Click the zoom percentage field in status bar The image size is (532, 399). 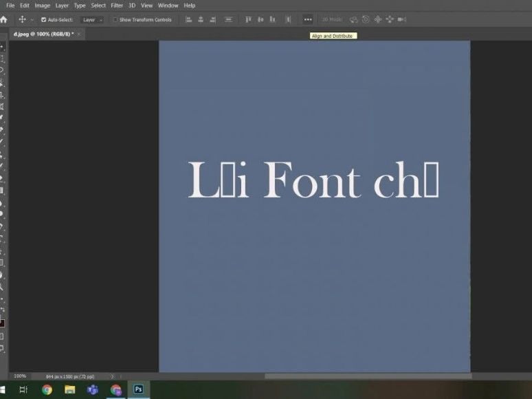coord(20,376)
